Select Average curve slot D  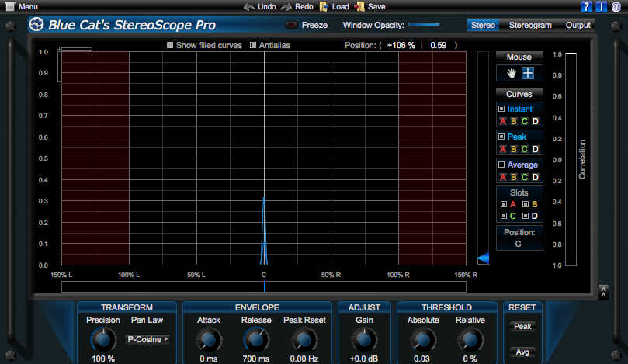click(x=535, y=177)
